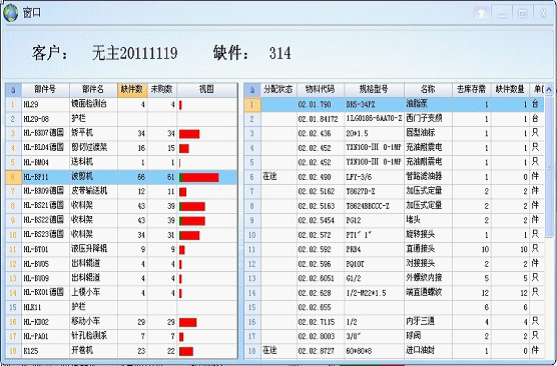
Task: Select the K125 开卷机 row
Action: coord(121,351)
